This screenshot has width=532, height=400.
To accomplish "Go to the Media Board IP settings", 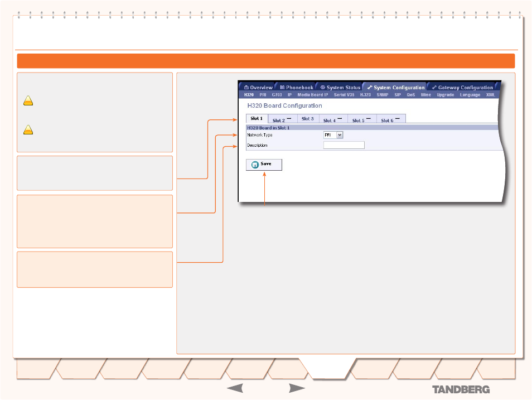I will [313, 95].
